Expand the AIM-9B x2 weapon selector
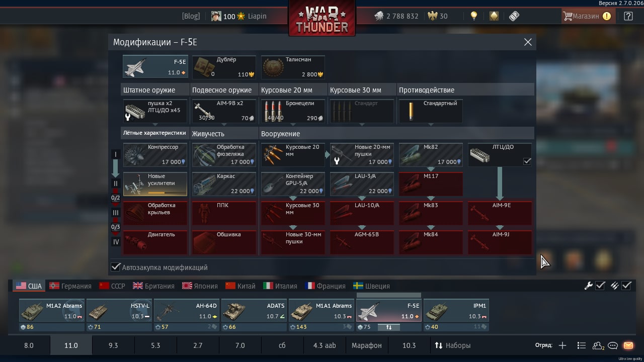The height and width of the screenshot is (362, 644). tap(224, 111)
